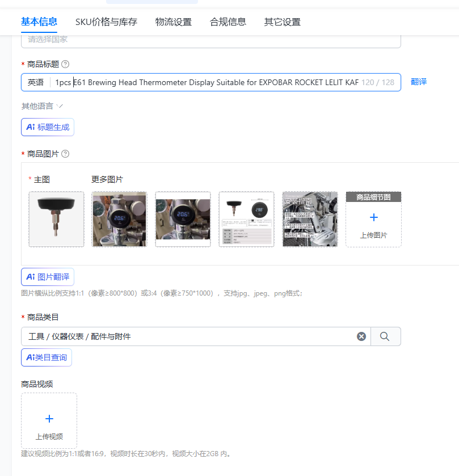This screenshot has width=459, height=476.
Task: Expand the 其他语言 section
Action: (42, 106)
